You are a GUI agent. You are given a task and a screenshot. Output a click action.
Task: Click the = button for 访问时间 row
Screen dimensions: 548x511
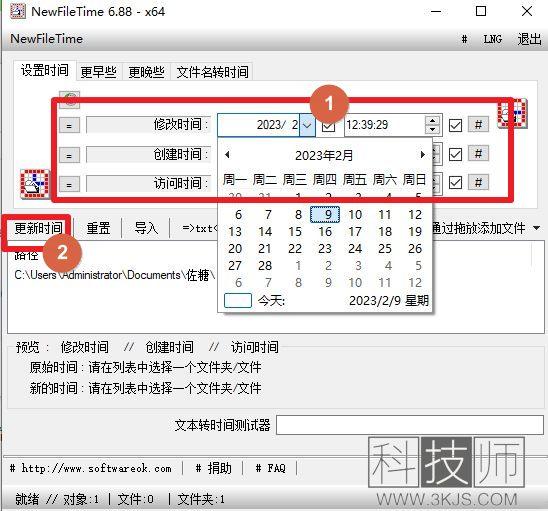coord(69,184)
